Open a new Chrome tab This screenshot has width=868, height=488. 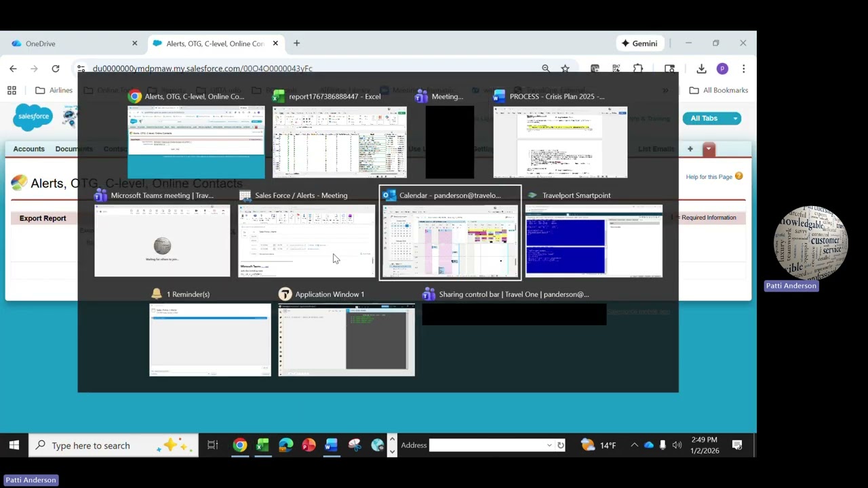(x=296, y=43)
